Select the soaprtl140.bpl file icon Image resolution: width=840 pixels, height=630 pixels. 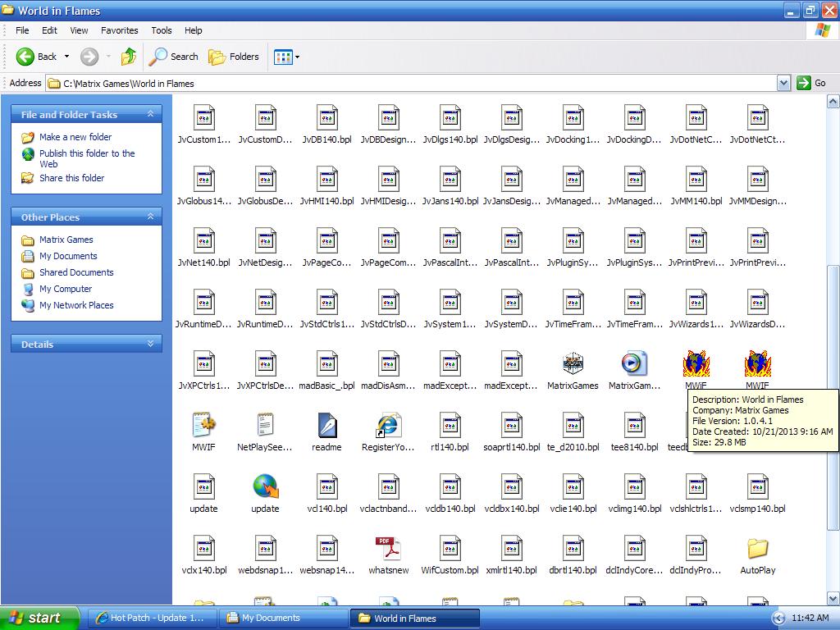pyautogui.click(x=512, y=425)
